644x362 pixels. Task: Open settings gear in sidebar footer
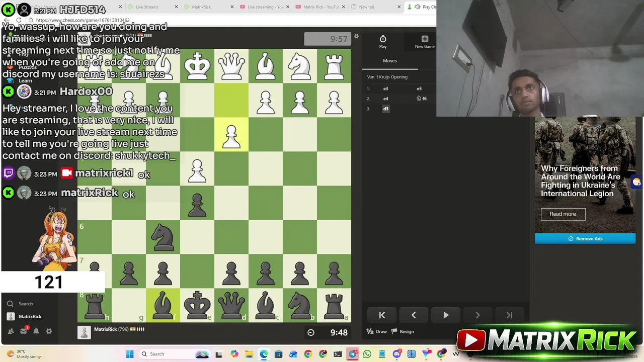point(49,331)
